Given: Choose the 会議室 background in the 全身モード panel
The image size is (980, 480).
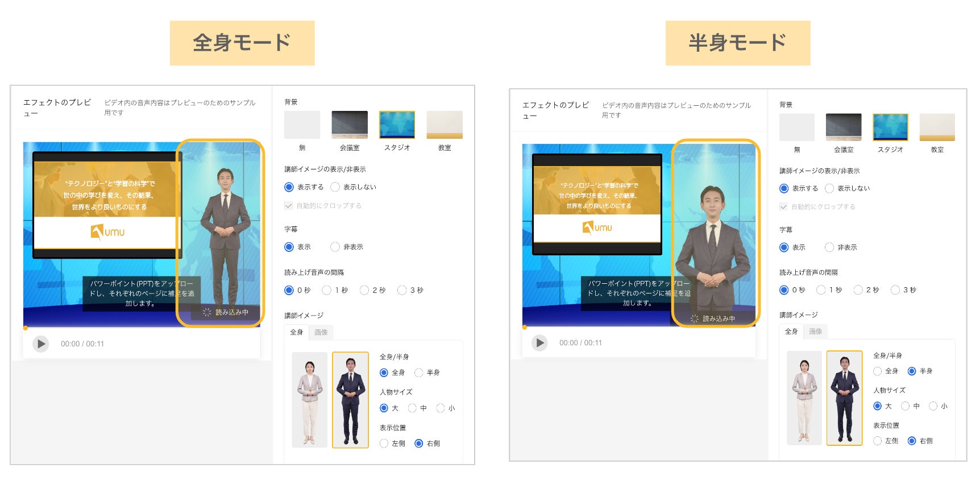Looking at the screenshot, I should [350, 125].
